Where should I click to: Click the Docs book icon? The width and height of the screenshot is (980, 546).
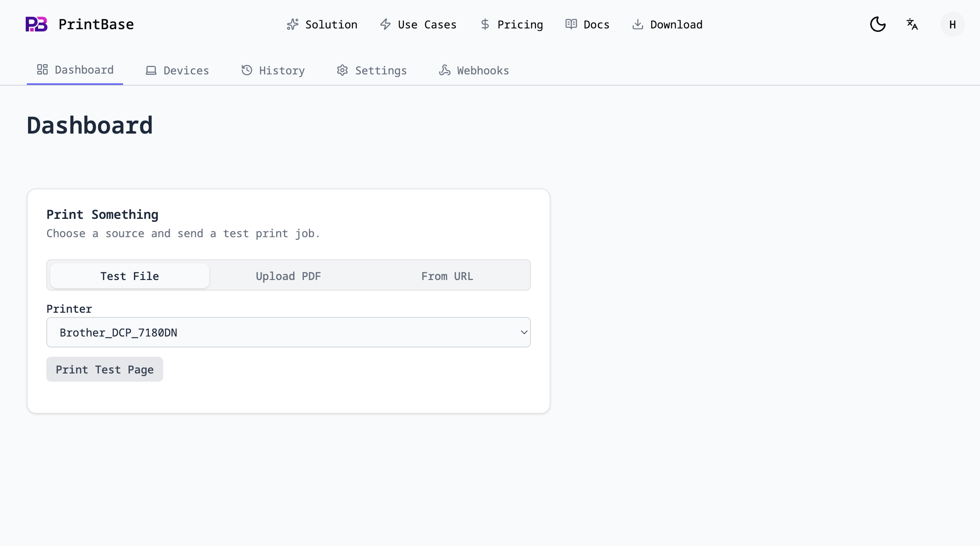(x=571, y=24)
